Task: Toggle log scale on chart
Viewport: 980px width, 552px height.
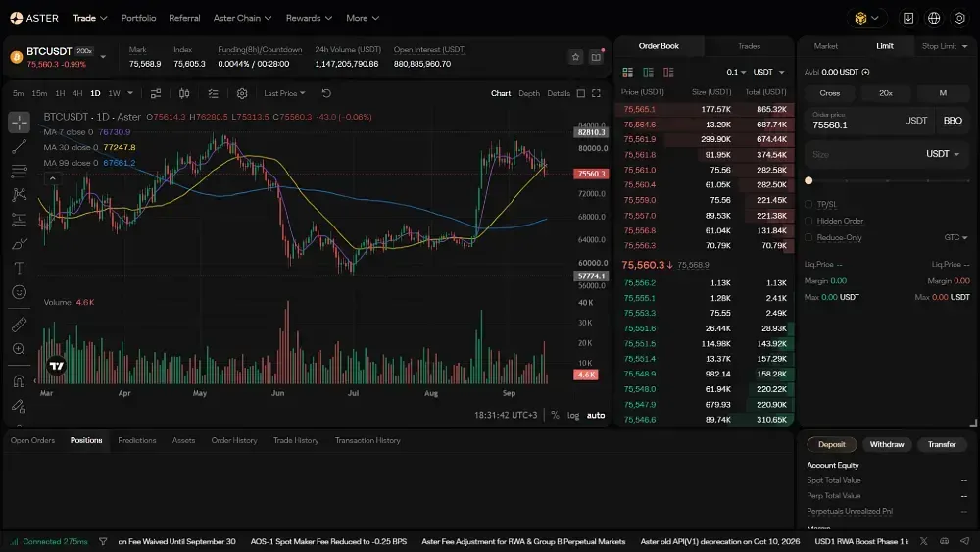Action: click(573, 415)
